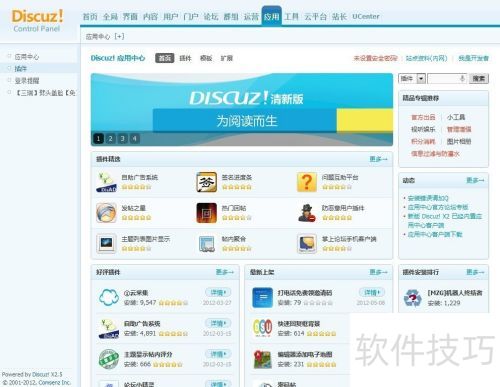Screen dimensions: 500x387
Task: Click the Discuz! Control Panel logo
Action: coord(37,21)
